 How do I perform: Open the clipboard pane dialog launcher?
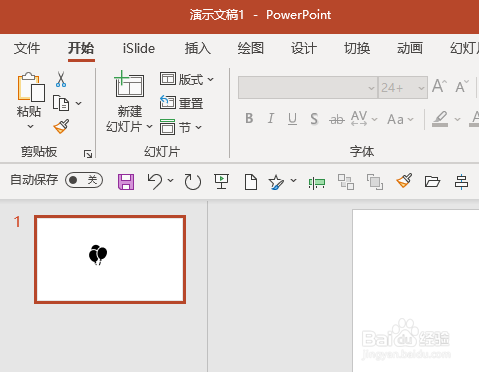(x=88, y=154)
